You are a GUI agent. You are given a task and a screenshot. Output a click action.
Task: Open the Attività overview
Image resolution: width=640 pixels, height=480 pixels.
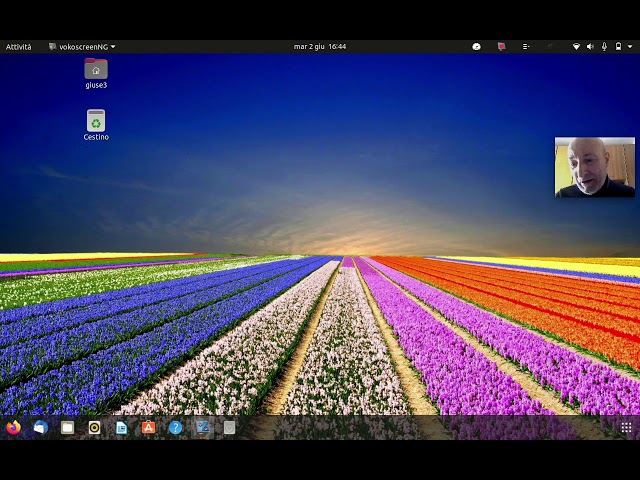click(x=18, y=47)
